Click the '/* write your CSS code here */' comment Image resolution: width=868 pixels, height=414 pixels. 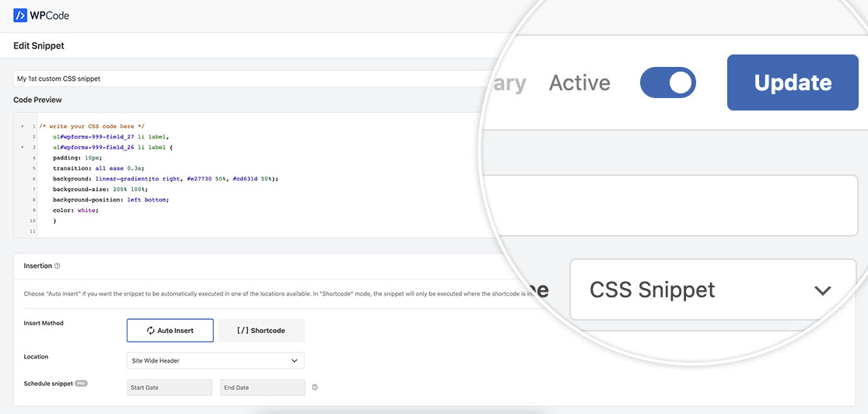[x=92, y=126]
